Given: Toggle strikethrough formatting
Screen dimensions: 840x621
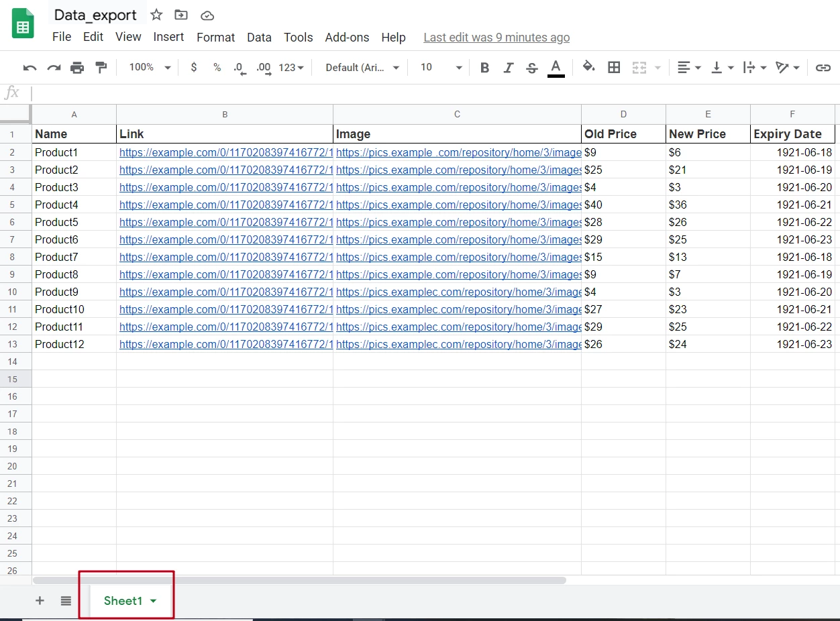Looking at the screenshot, I should coord(532,68).
